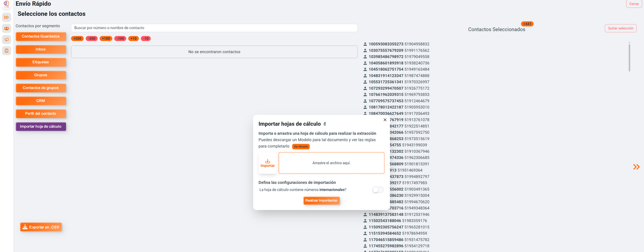Close the Importar hojas de cálculo dialog
Screen dimensions: 644x252
[385, 120]
